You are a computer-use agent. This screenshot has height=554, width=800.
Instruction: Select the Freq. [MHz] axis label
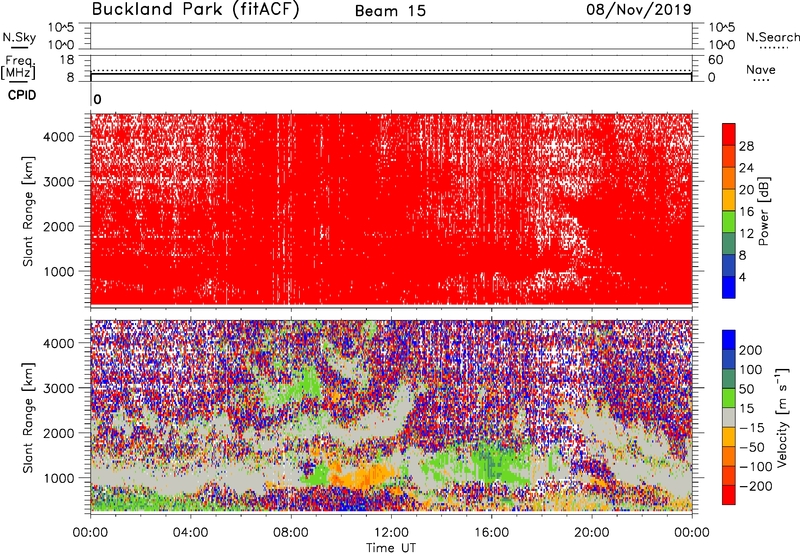click(18, 68)
